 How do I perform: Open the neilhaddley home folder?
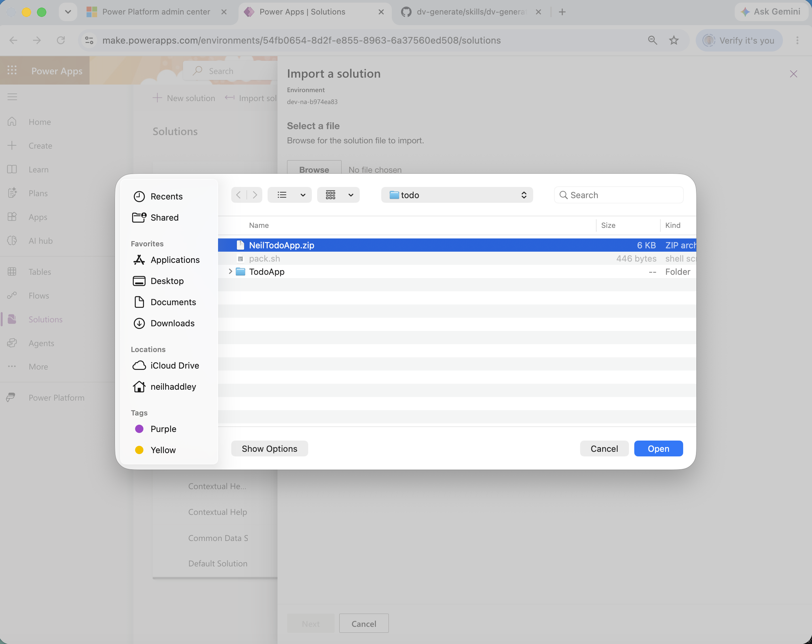point(165,386)
